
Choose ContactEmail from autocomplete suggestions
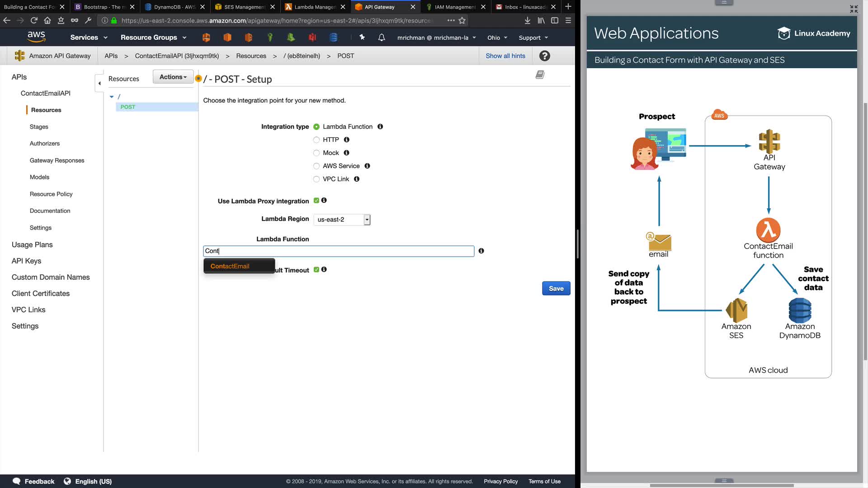tap(230, 266)
